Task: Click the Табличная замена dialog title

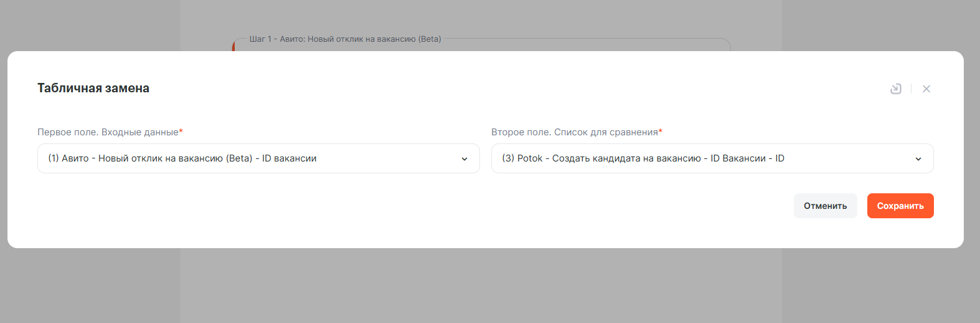Action: coord(93,88)
